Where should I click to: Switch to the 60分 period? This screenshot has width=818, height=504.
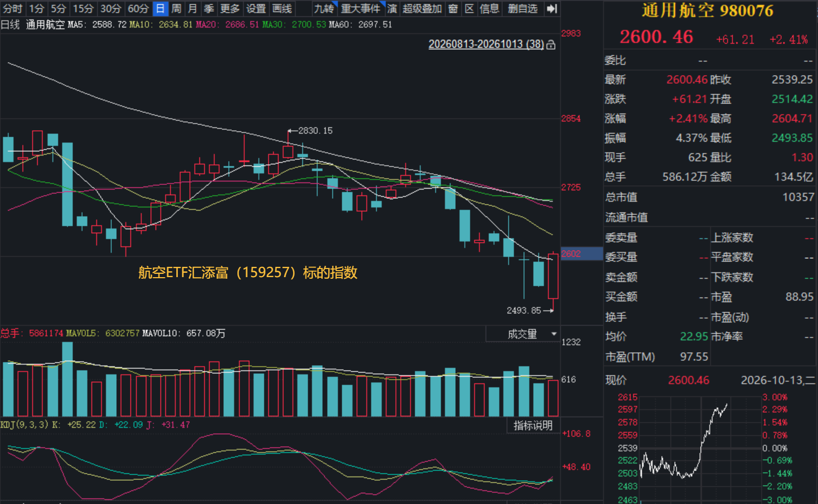coord(138,9)
